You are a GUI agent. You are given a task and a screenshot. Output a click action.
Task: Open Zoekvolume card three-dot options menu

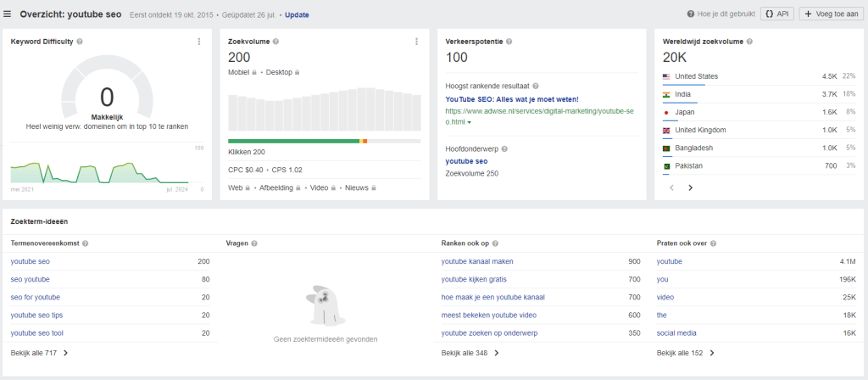(416, 42)
